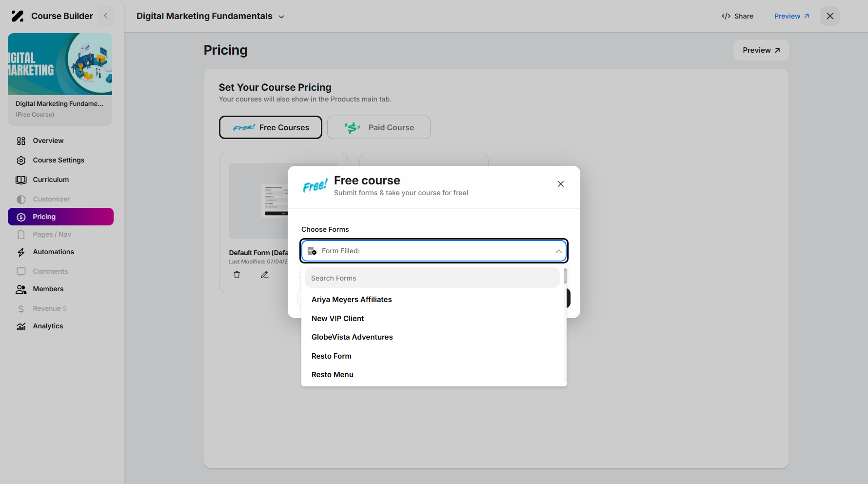This screenshot has height=484, width=868.
Task: Click the Pages / Nav page icon
Action: (21, 235)
